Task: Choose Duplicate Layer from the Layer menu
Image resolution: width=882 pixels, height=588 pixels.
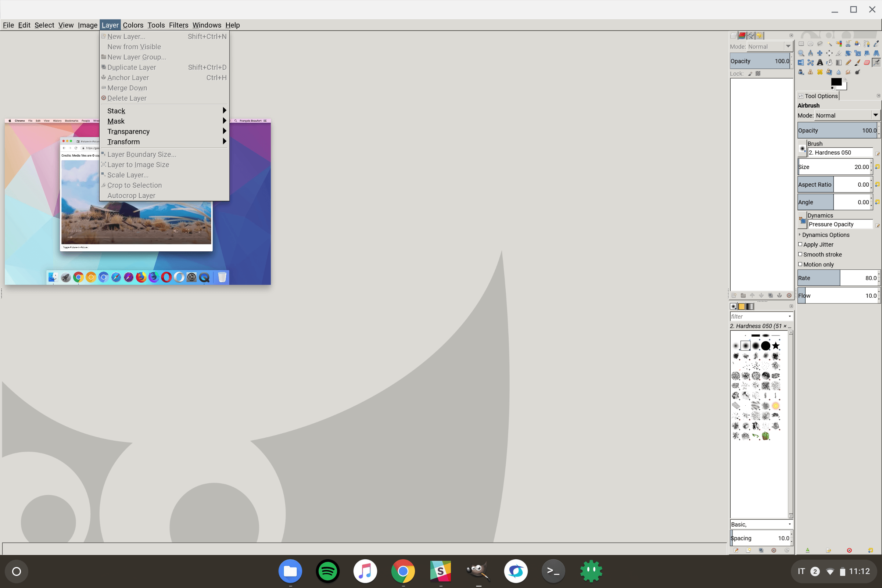Action: pos(131,68)
